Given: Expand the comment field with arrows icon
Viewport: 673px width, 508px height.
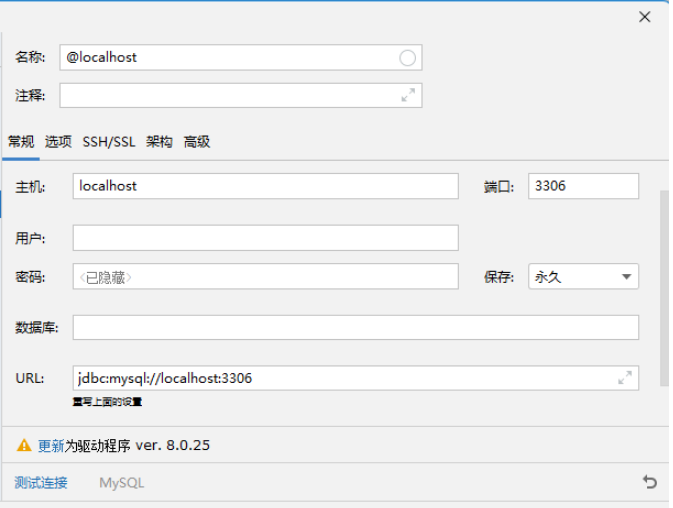Looking at the screenshot, I should click(x=408, y=95).
